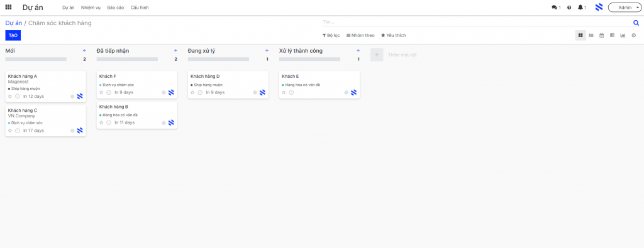Image resolution: width=644 pixels, height=248 pixels.
Task: Switch to Calendar view
Action: [602, 35]
